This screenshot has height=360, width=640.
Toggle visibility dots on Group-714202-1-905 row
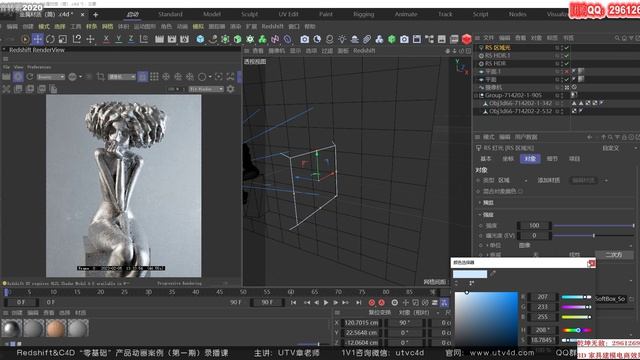point(562,95)
